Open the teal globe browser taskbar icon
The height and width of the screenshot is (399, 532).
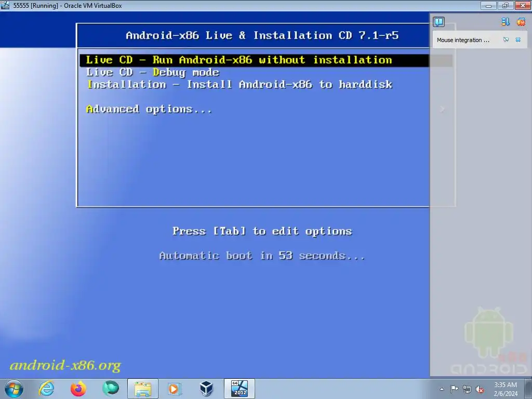(x=111, y=389)
